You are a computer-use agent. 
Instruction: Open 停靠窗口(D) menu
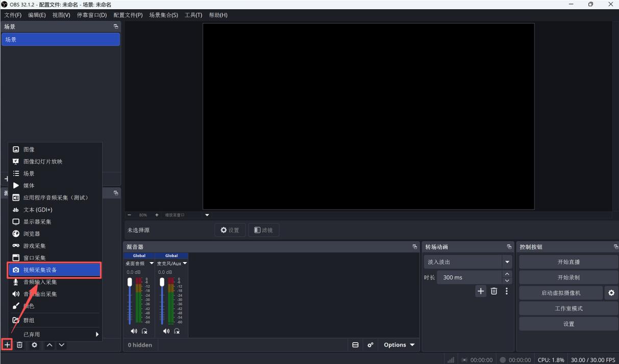92,15
